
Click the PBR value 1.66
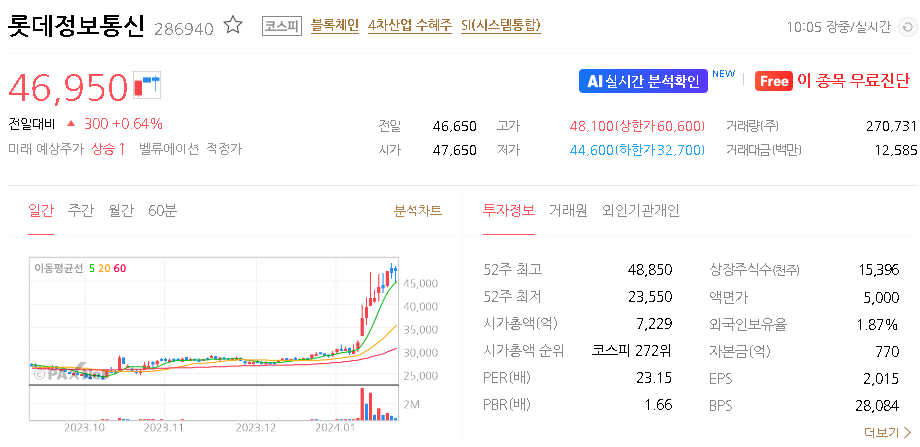point(658,405)
